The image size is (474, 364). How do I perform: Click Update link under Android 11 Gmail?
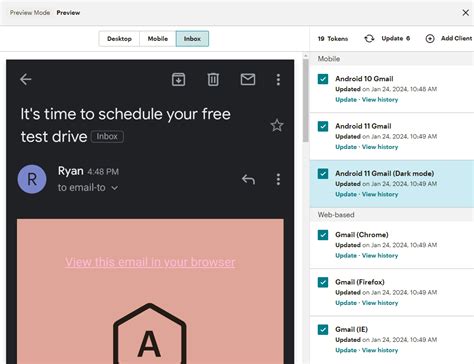(x=346, y=147)
